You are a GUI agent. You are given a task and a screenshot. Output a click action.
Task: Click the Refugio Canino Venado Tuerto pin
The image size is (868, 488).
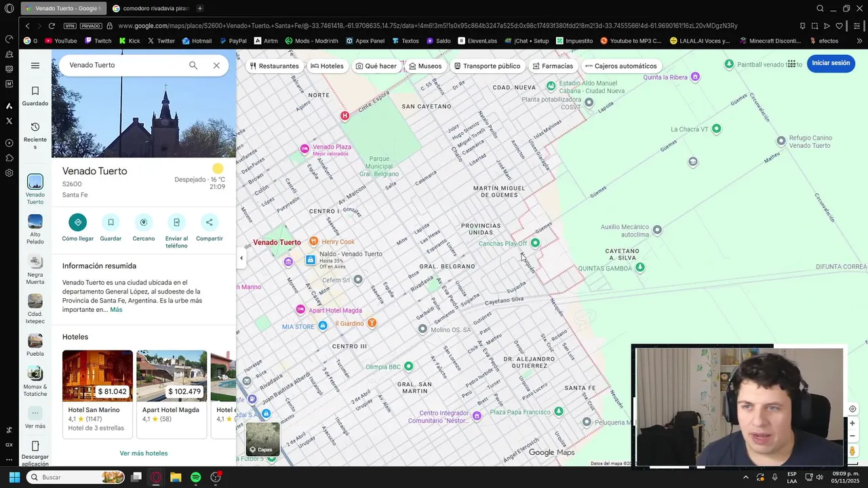781,141
